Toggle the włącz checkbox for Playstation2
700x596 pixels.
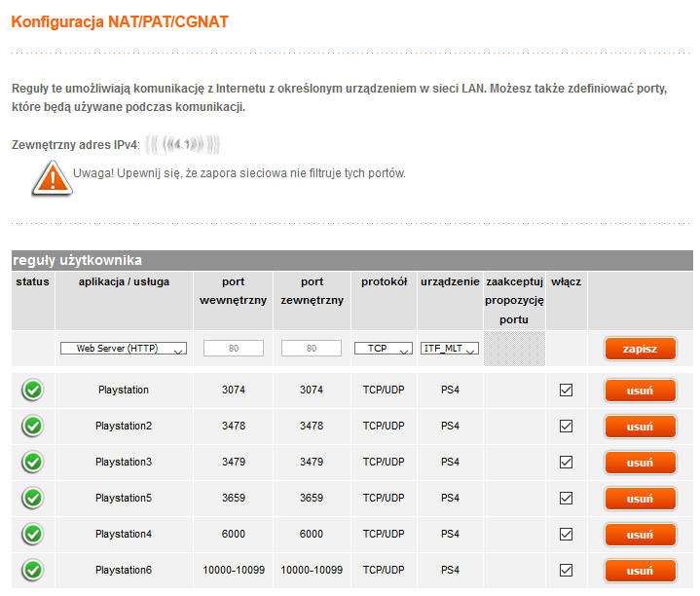point(566,426)
